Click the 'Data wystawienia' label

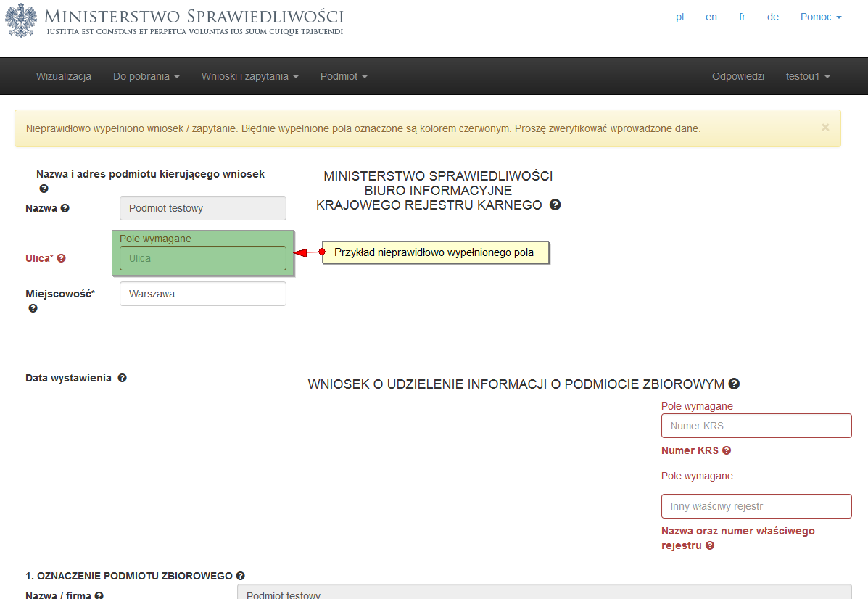[69, 378]
